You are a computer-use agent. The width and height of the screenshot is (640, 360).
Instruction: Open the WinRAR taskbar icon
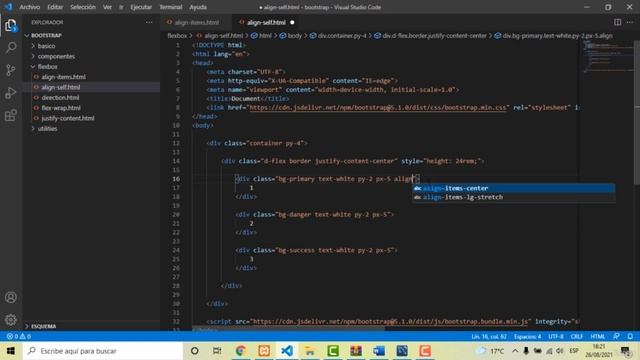point(356,351)
